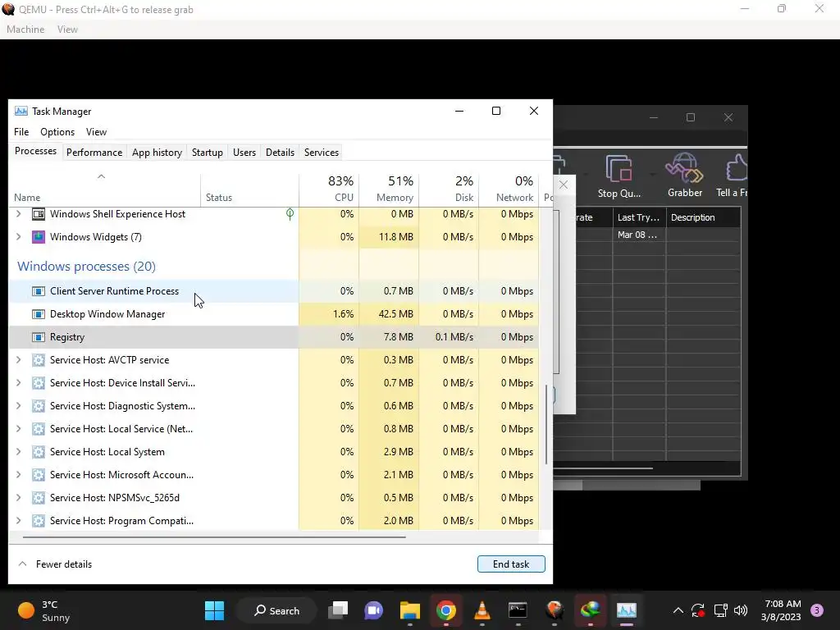The image size is (840, 630).
Task: Open File Explorer from taskbar
Action: (410, 610)
